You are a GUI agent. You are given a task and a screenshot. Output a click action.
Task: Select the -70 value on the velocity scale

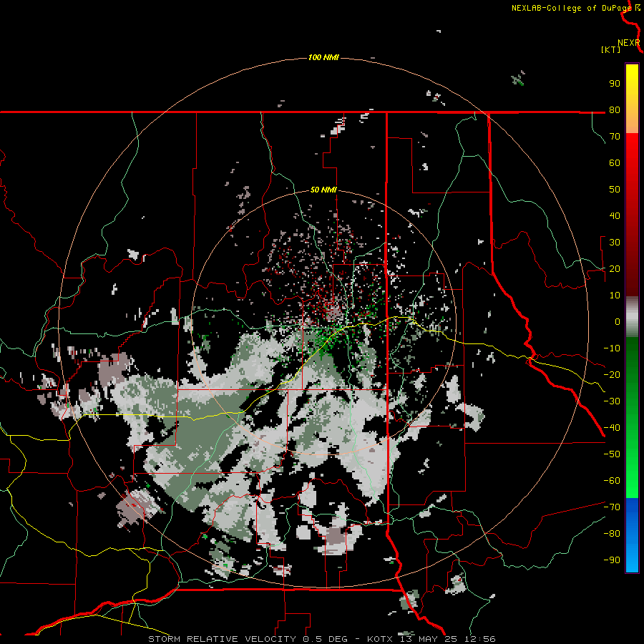612,507
